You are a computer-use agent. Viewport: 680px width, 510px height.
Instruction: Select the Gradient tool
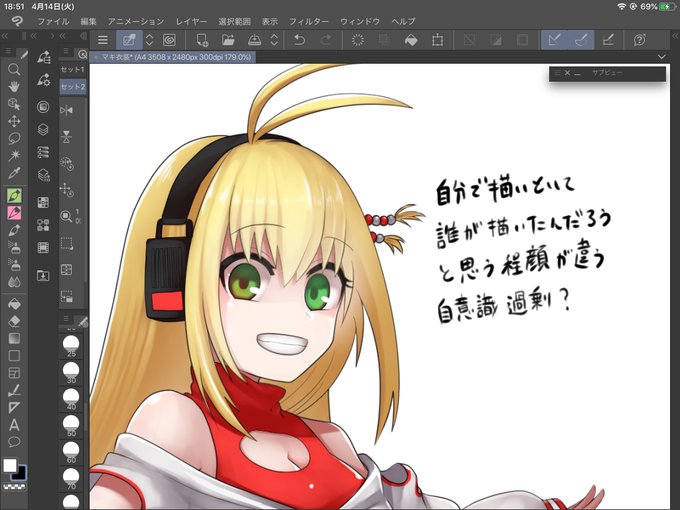[14, 338]
